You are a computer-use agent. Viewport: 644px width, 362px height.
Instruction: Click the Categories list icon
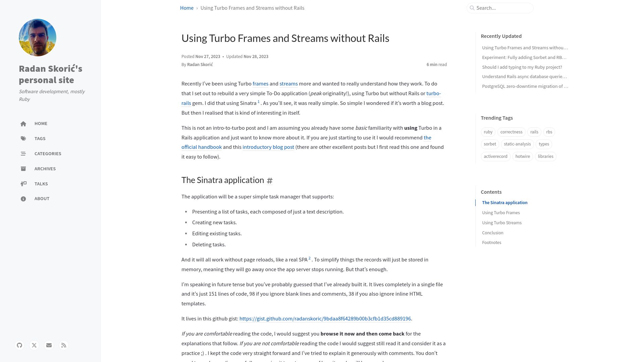pyautogui.click(x=23, y=154)
